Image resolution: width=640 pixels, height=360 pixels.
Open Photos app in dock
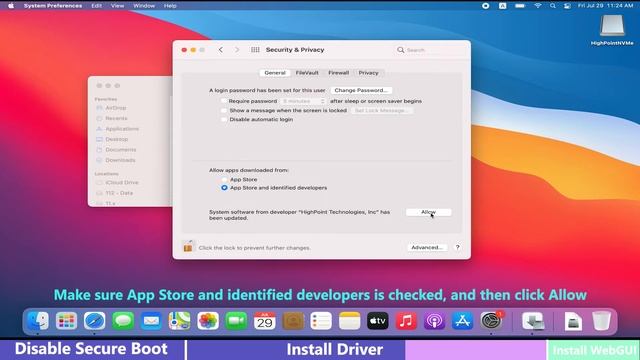coord(208,321)
